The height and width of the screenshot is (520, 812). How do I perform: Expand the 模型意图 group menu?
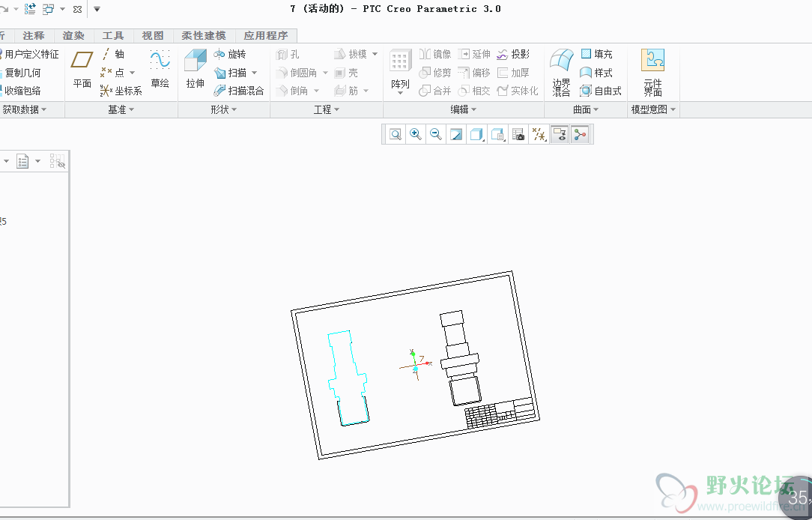653,109
